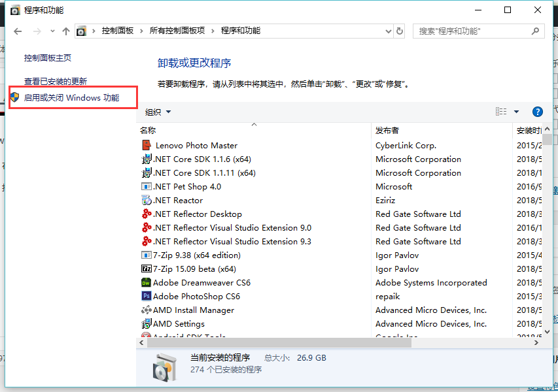Click the AMD Settings icon
558x392 pixels.
click(x=147, y=324)
